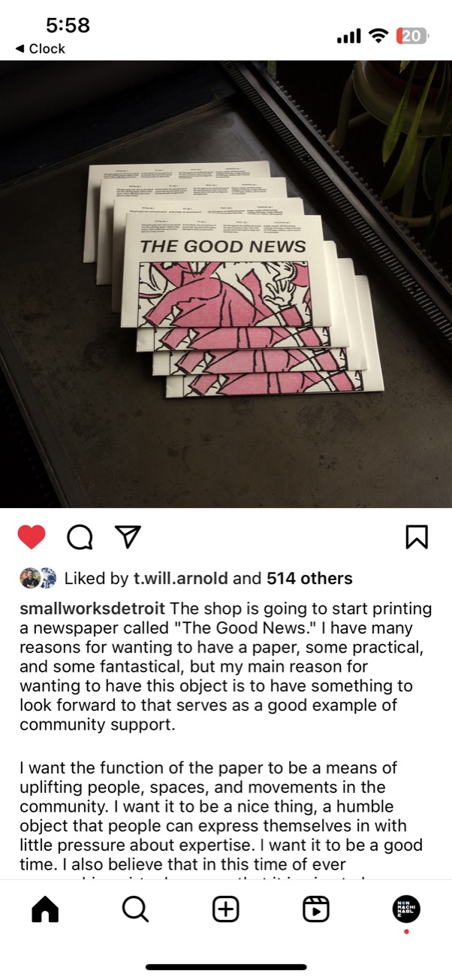Share the post with the paper plane icon
Screen dimensions: 452x980
(128, 536)
